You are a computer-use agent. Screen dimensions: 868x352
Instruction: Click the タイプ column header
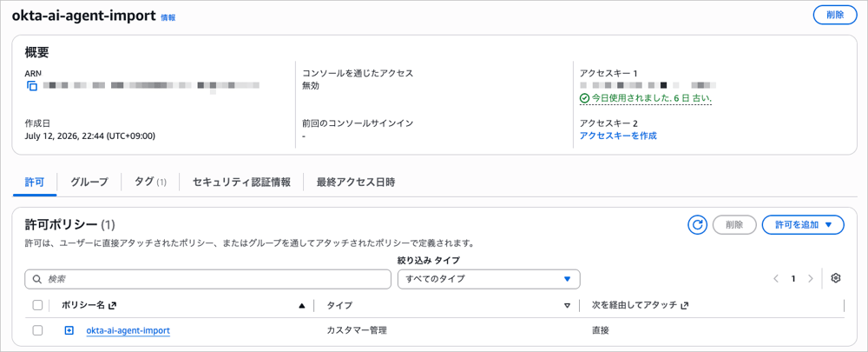(339, 305)
